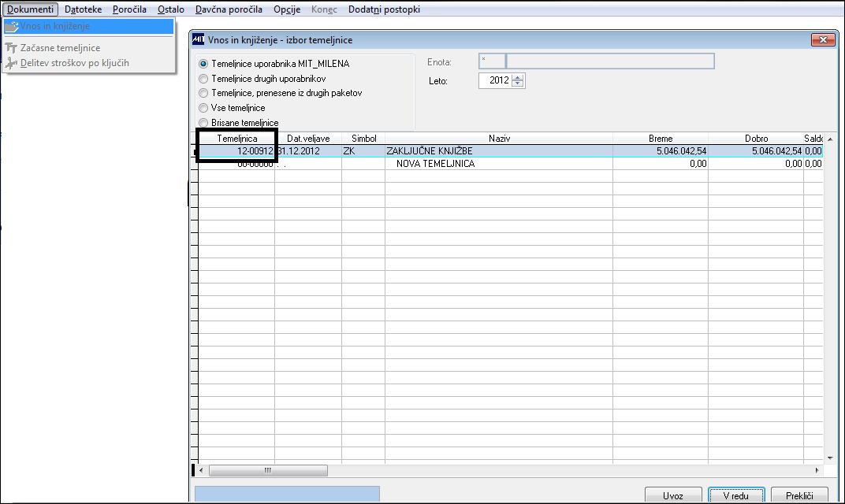Screen dimensions: 845x504
Task: Open the Dodatni postopki menu
Action: tap(384, 9)
